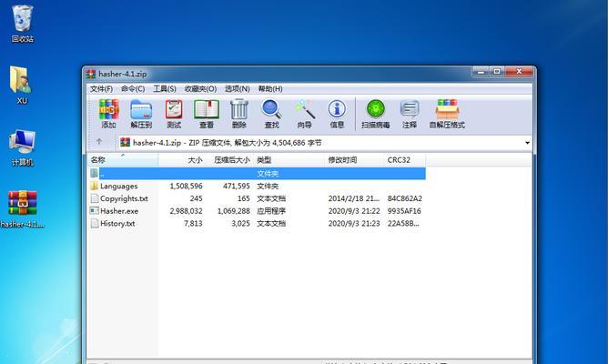Click Copyrights.txt packed size 165
This screenshot has height=364, width=608.
(244, 198)
